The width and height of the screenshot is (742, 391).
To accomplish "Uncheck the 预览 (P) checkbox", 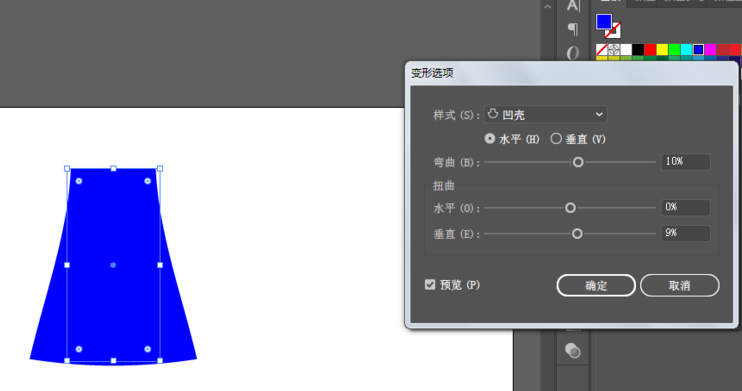I will [430, 284].
